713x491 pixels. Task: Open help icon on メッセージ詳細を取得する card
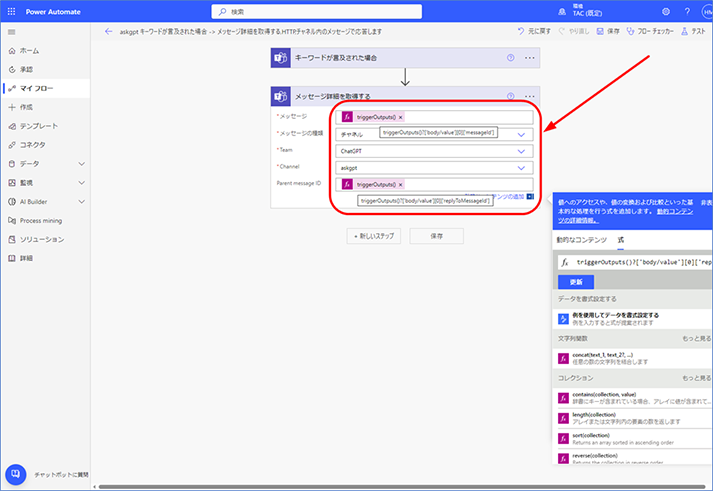coord(511,96)
